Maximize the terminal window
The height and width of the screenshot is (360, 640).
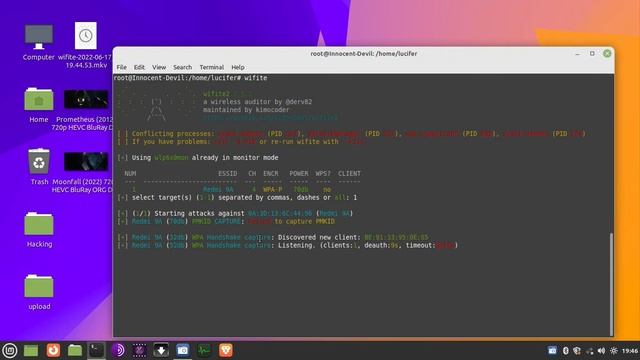click(592, 53)
